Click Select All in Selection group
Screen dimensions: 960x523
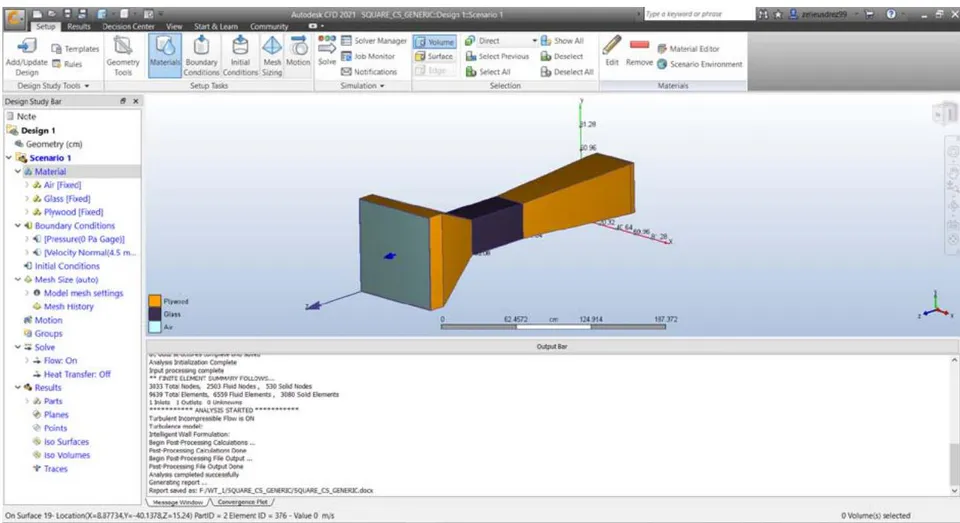pyautogui.click(x=488, y=72)
